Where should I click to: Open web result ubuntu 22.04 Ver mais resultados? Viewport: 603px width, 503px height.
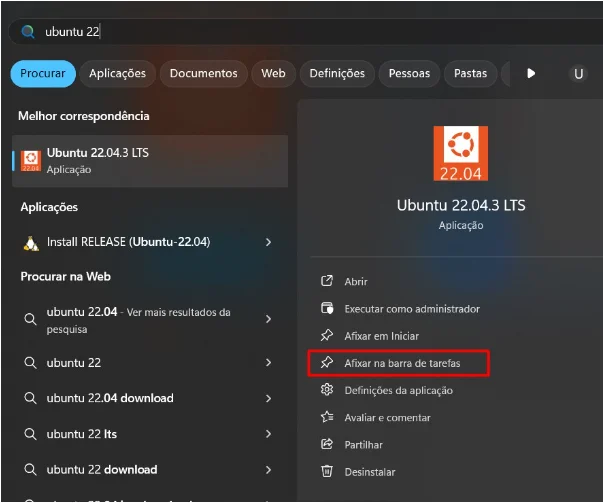(150, 320)
